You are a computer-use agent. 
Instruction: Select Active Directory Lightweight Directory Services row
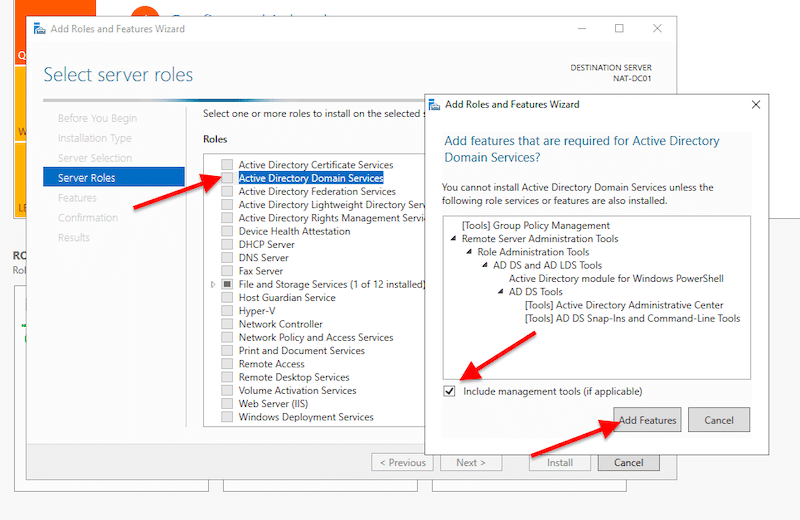click(332, 205)
